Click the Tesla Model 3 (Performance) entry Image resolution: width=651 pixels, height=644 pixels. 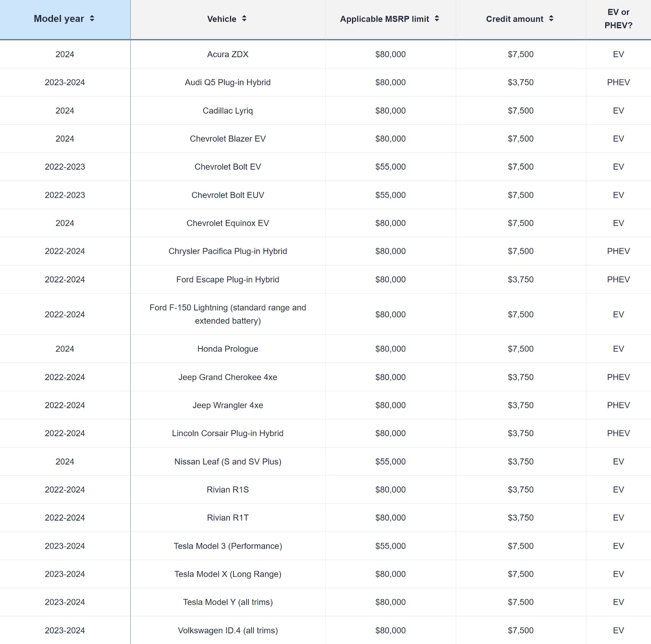pos(227,546)
